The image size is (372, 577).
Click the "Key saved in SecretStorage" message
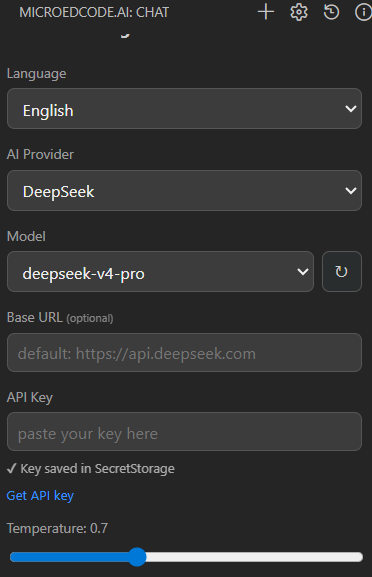coord(91,468)
